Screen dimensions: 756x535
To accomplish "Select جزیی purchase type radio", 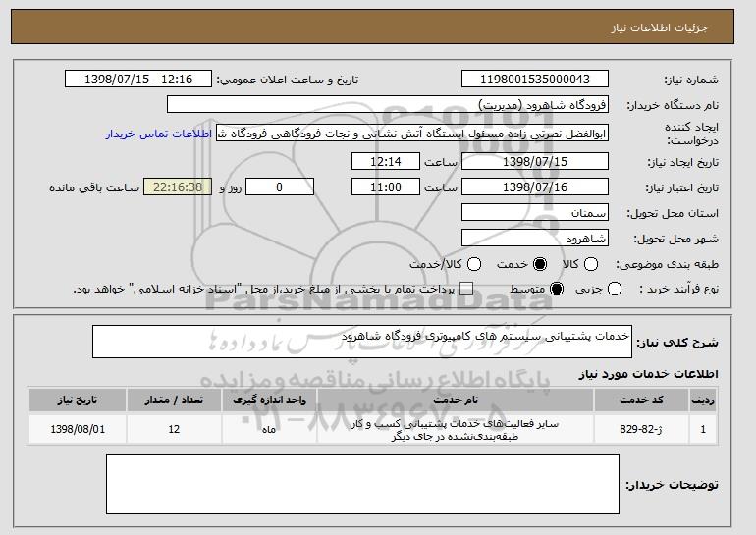I will (615, 290).
